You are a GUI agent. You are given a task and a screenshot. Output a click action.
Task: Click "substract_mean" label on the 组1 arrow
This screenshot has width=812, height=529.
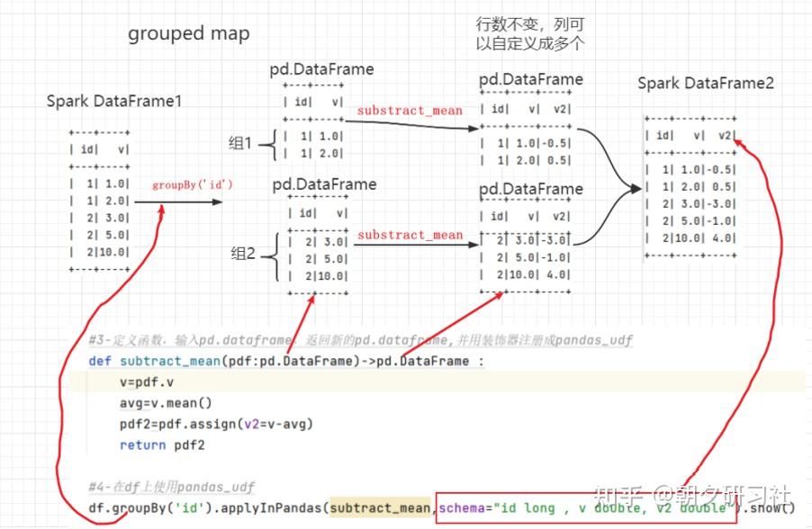[x=410, y=111]
